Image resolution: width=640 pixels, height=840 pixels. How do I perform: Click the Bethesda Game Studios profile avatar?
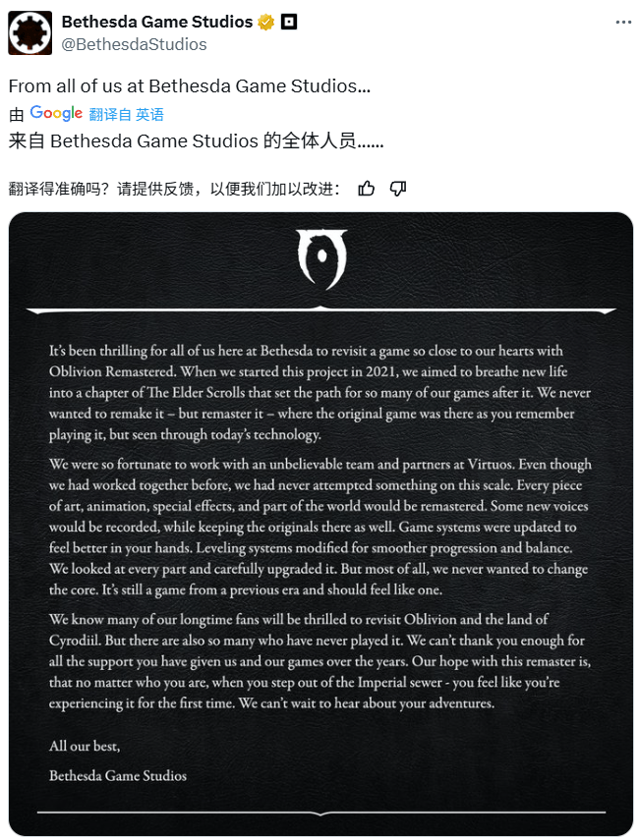click(x=29, y=32)
